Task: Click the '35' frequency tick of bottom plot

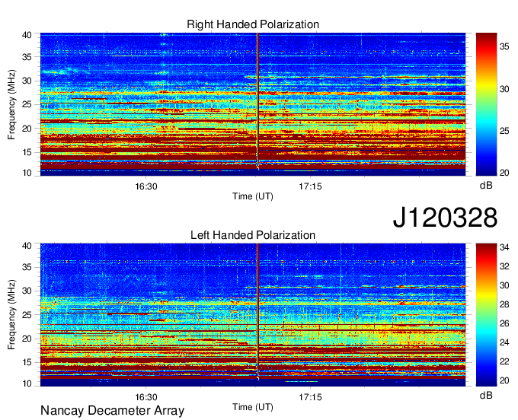Action: click(x=27, y=267)
